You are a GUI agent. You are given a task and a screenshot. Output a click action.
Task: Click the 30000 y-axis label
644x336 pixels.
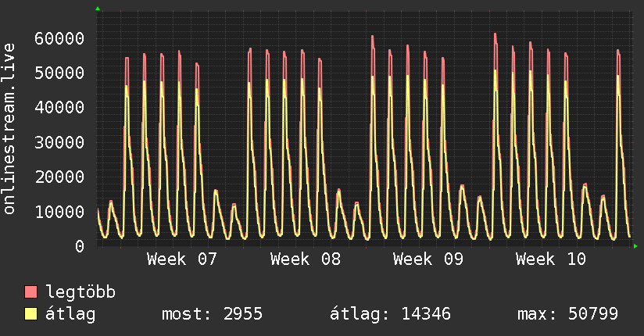tap(59, 142)
